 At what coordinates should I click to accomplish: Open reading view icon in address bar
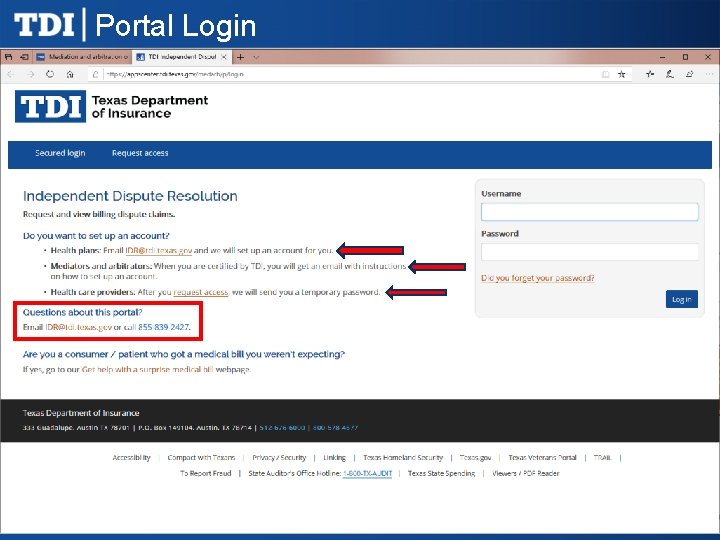click(x=606, y=74)
